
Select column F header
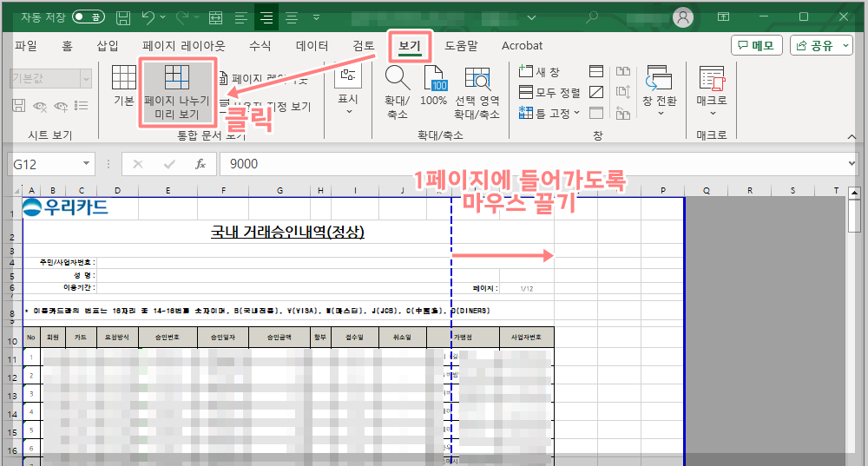223,190
